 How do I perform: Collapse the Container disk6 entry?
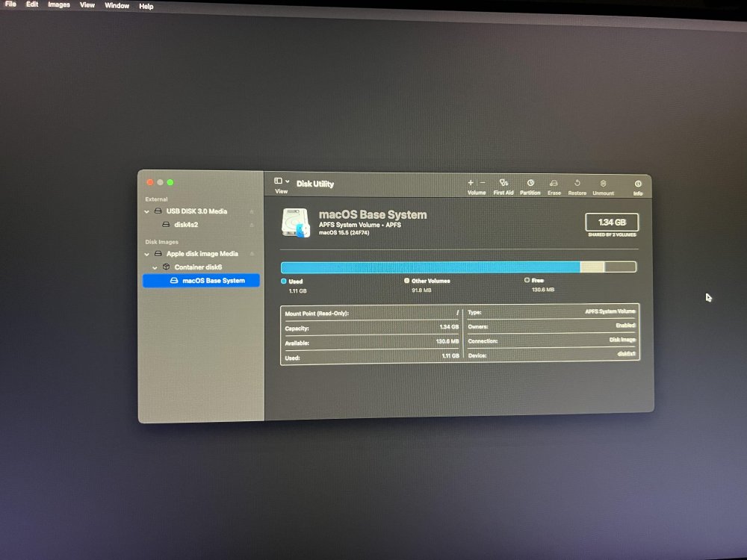click(x=155, y=267)
